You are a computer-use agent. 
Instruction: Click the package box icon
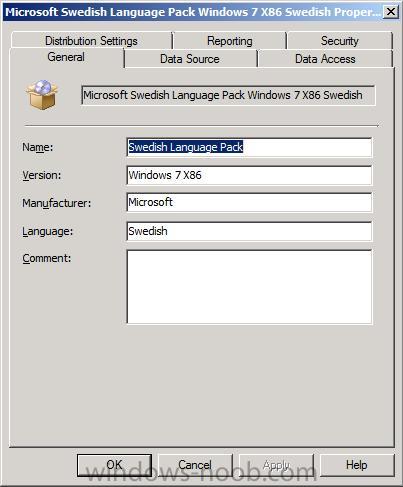[42, 95]
